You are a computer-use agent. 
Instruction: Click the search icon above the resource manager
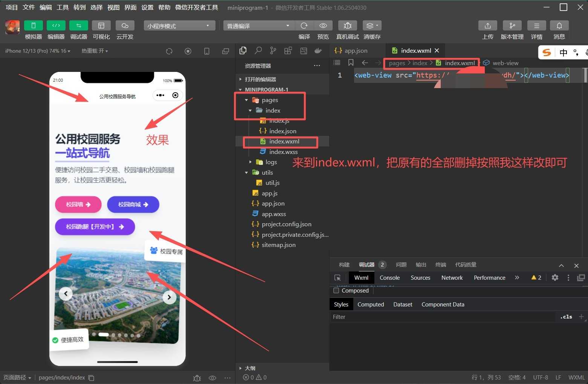(x=258, y=50)
